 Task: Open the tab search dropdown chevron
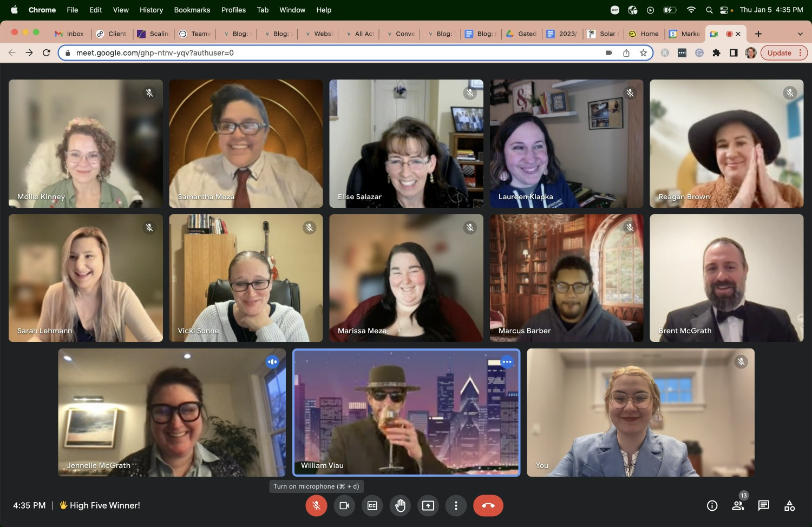point(800,34)
